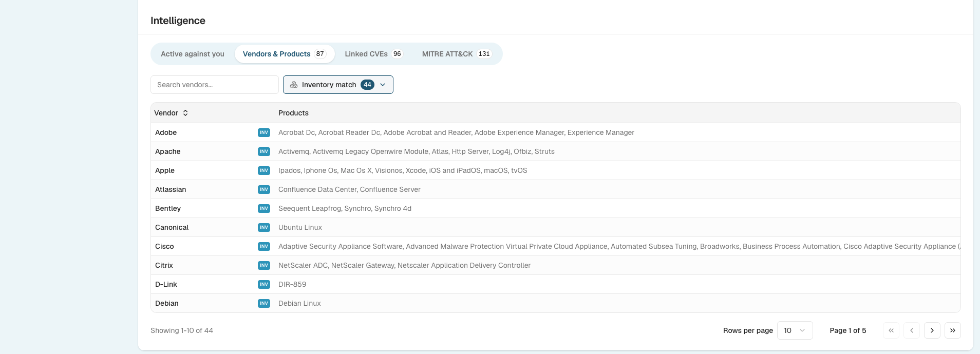Go to the next page
The image size is (980, 354).
pyautogui.click(x=932, y=330)
